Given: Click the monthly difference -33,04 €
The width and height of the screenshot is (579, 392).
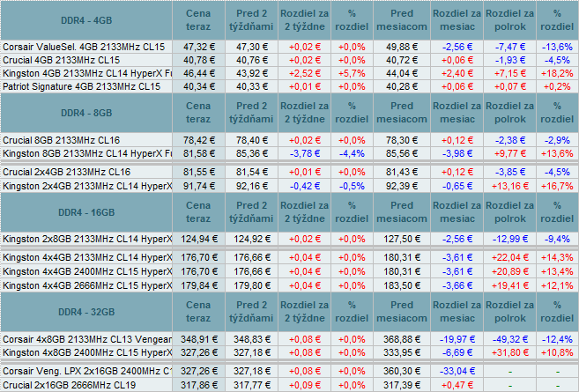Looking at the screenshot, I should (x=457, y=371).
